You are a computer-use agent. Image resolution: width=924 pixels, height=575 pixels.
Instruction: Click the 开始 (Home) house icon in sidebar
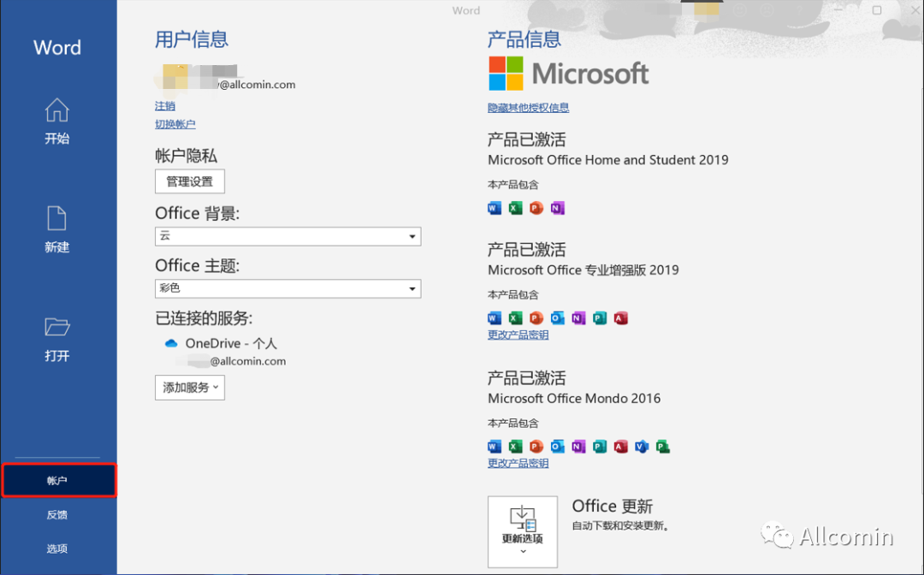pos(56,110)
